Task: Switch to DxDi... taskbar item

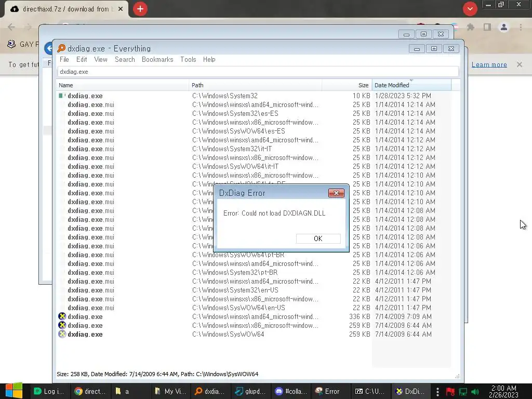Action: [x=410, y=391]
